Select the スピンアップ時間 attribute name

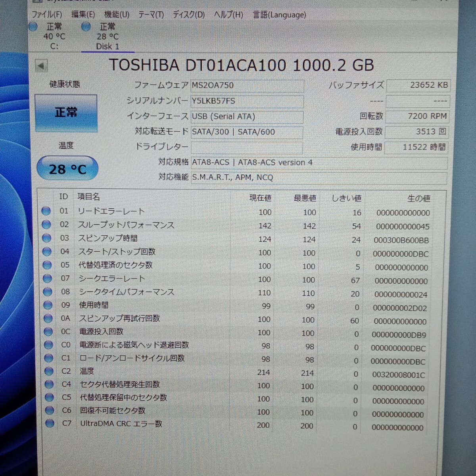click(107, 238)
